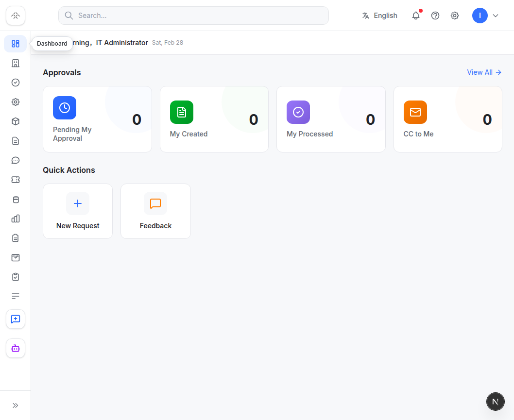Select the cube icon in the sidebar
The width and height of the screenshot is (514, 420).
pos(16,121)
